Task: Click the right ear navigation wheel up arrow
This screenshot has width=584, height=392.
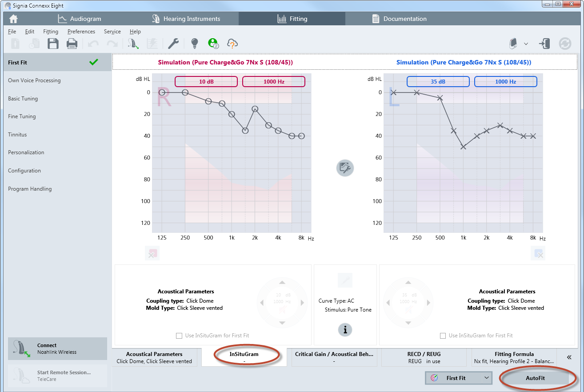Action: pos(282,282)
